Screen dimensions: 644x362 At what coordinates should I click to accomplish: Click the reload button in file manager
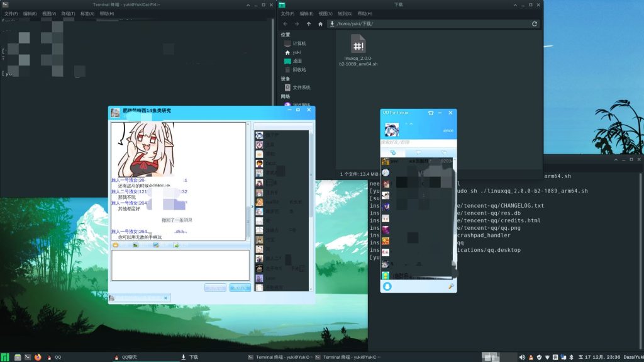pyautogui.click(x=535, y=24)
